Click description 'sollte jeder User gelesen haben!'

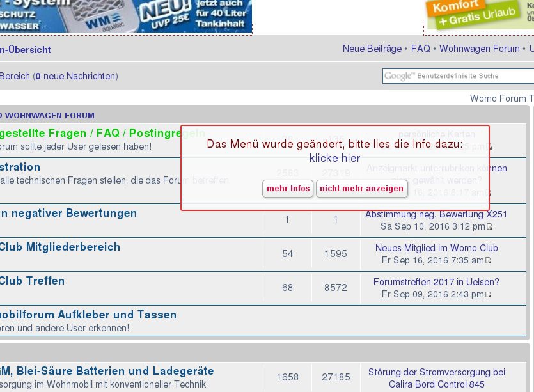tap(87, 147)
